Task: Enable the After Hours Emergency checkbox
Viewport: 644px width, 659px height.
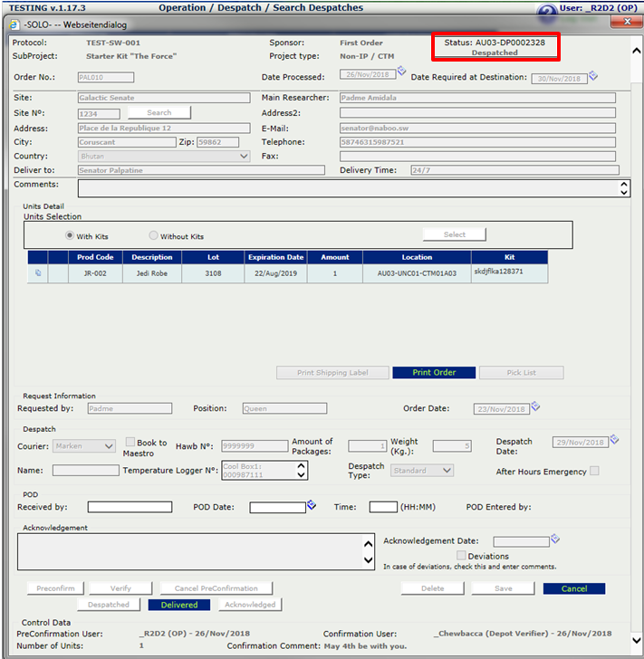Action: click(594, 471)
